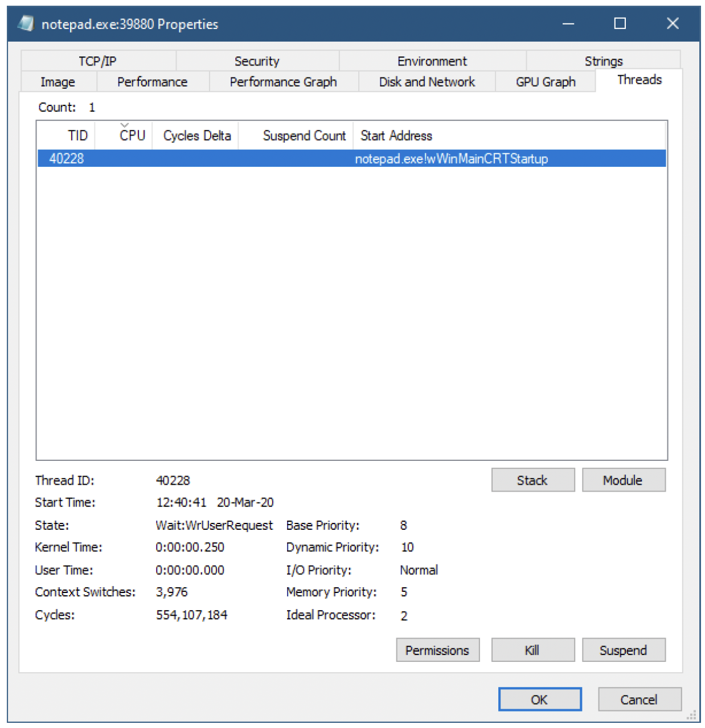Select thread row 40228
Viewport: 705px width, 728px height.
click(x=352, y=158)
